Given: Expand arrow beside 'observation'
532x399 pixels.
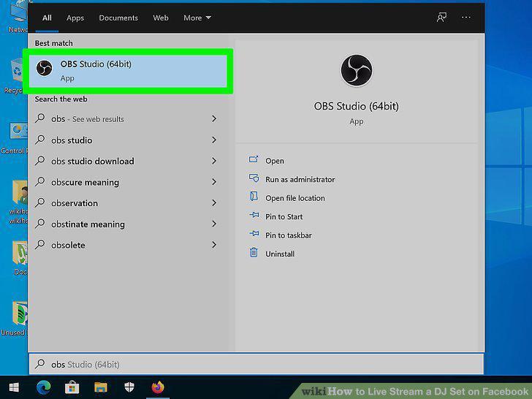Looking at the screenshot, I should [x=214, y=203].
